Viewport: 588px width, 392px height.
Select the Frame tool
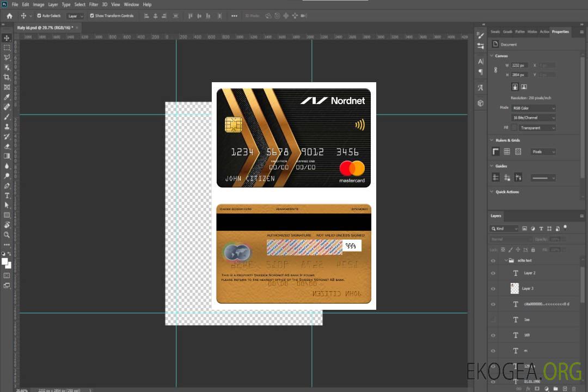click(x=7, y=87)
